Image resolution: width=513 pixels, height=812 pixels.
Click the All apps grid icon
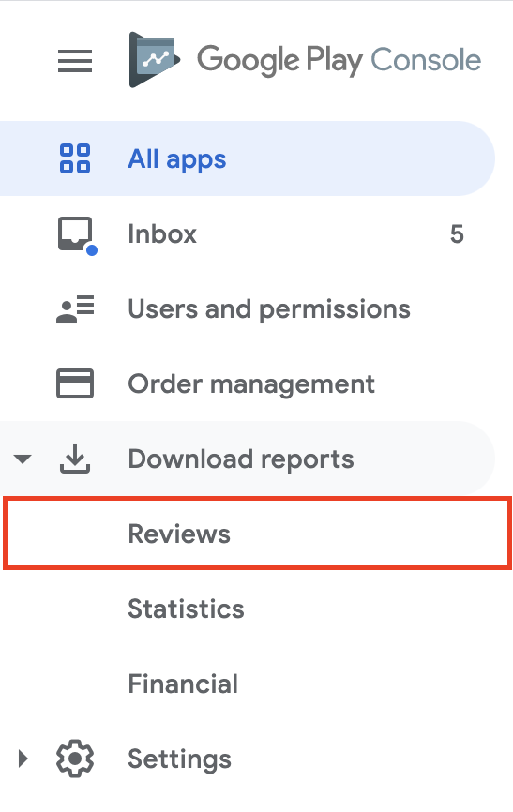click(x=75, y=158)
